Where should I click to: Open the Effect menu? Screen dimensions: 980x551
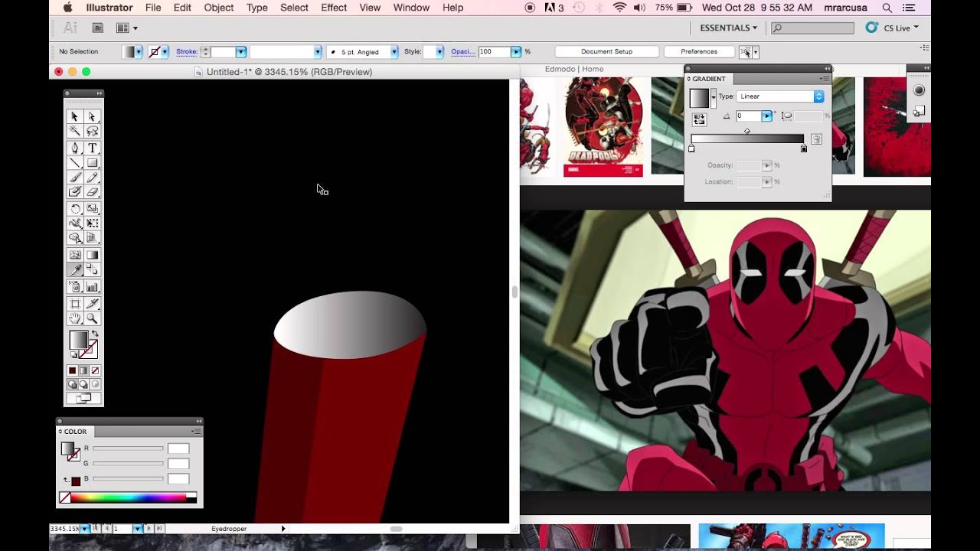(333, 8)
